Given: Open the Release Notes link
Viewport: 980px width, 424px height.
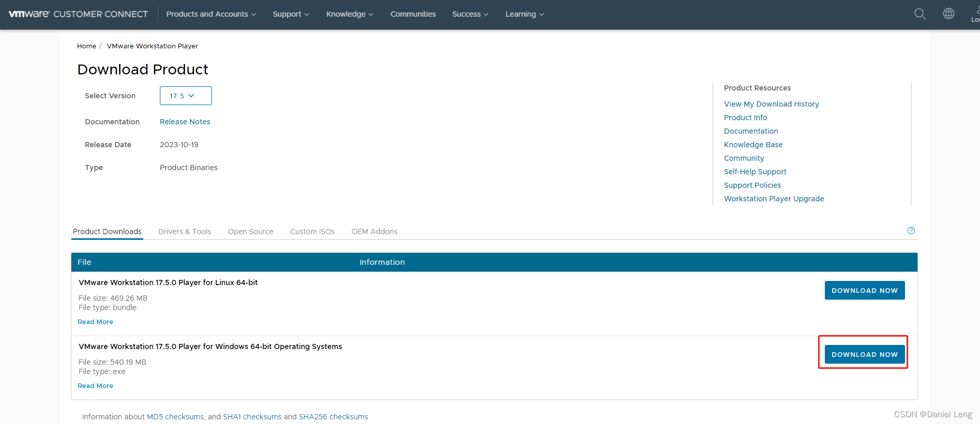Looking at the screenshot, I should 185,122.
